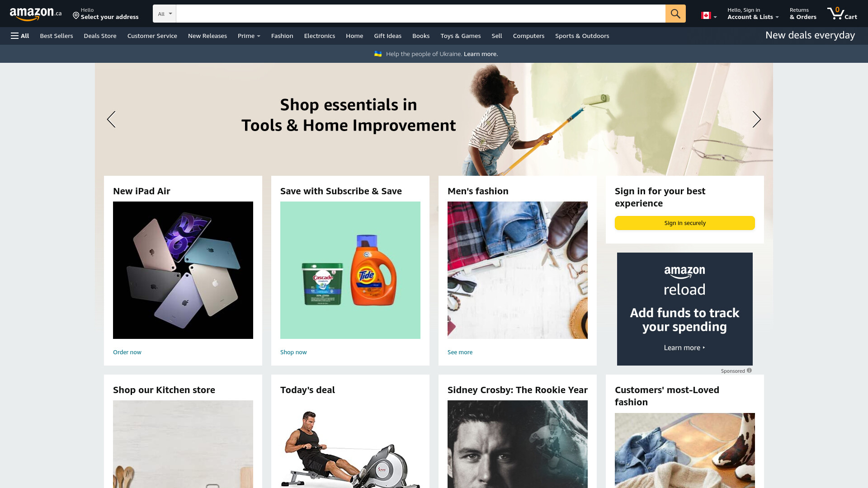Click the Sign in securely button

coord(685,223)
